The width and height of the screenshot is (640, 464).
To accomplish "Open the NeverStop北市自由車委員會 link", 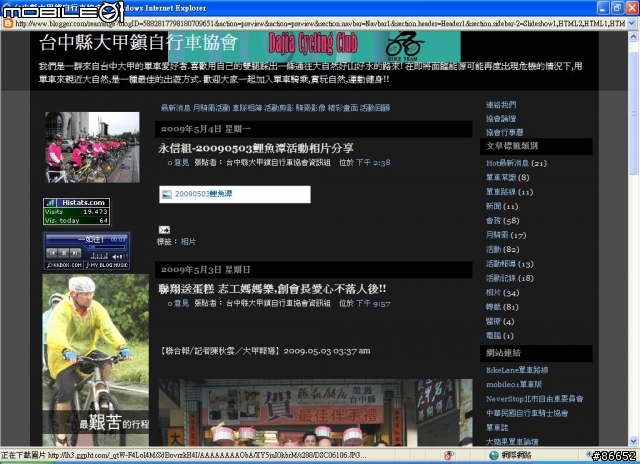I will click(534, 398).
